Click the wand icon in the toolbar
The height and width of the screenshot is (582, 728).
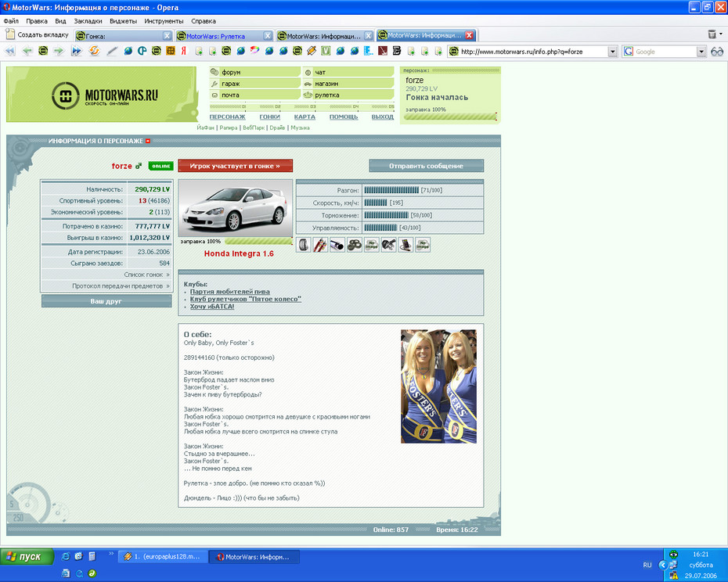pos(112,51)
